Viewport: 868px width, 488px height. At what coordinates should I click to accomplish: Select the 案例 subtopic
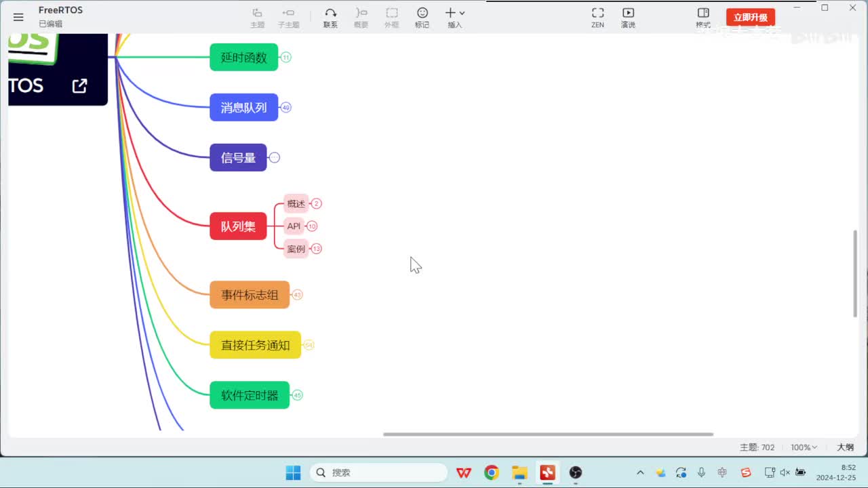pyautogui.click(x=296, y=249)
